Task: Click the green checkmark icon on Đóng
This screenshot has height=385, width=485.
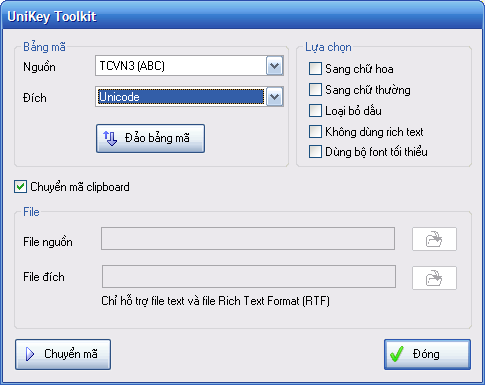Action: coord(397,354)
